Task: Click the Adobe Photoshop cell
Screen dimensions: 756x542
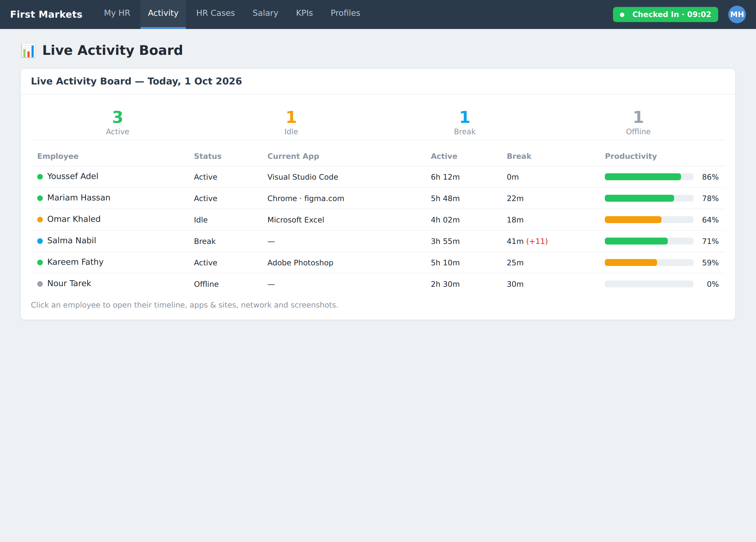Action: [x=300, y=262]
